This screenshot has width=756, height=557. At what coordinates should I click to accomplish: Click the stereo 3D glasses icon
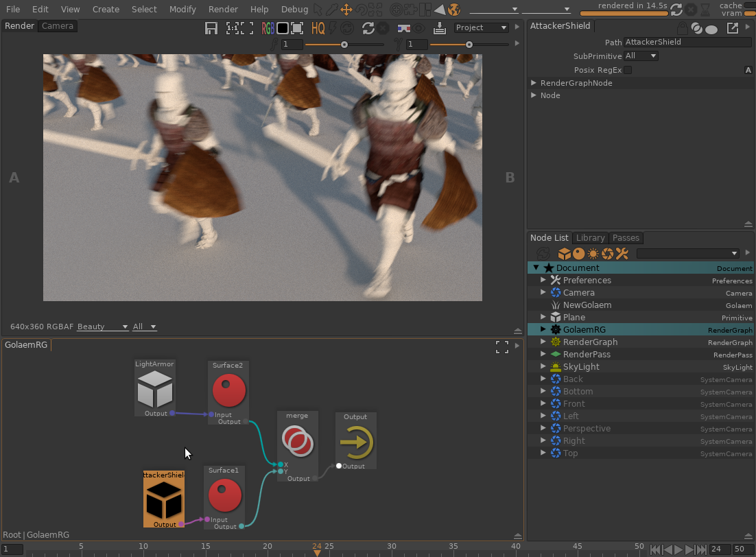tap(405, 28)
